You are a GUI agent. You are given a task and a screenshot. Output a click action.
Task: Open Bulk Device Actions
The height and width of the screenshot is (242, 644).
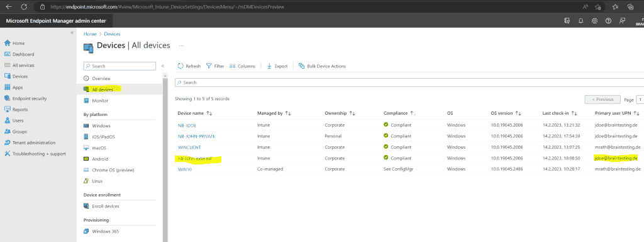tap(322, 66)
